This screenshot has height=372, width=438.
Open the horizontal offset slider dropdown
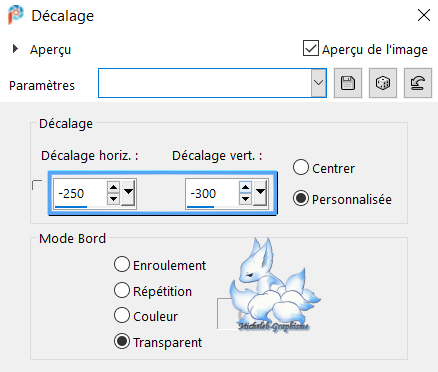tap(128, 193)
